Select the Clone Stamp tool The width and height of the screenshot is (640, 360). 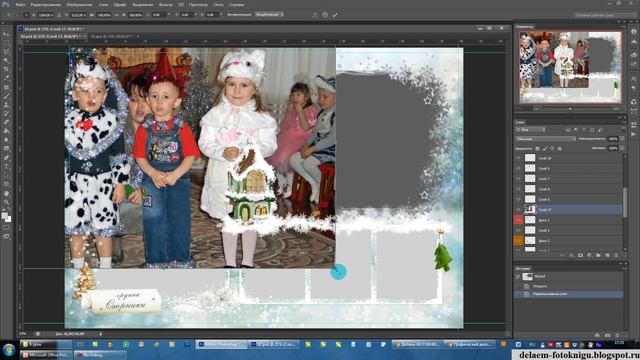[x=7, y=104]
